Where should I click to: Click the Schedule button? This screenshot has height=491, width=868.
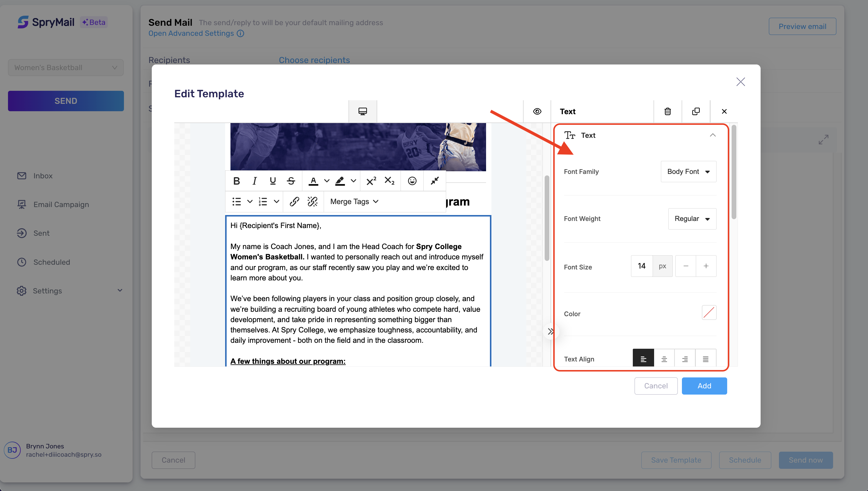(x=745, y=460)
